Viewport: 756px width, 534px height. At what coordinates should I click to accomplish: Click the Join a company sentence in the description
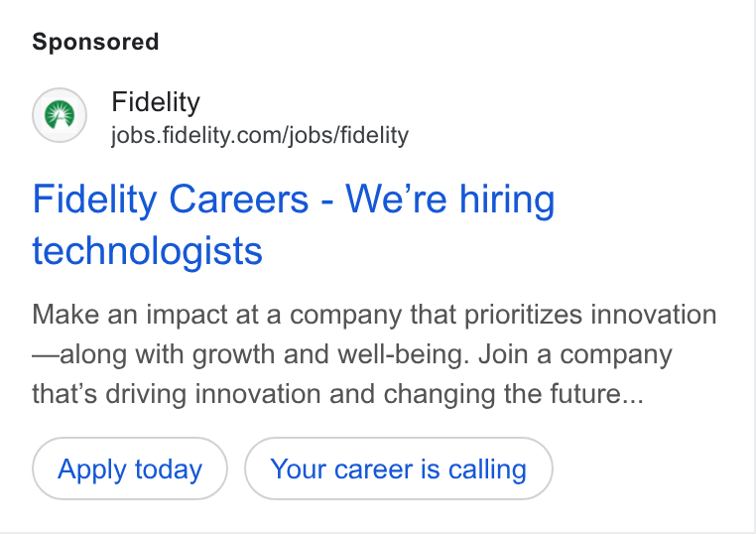(575, 354)
